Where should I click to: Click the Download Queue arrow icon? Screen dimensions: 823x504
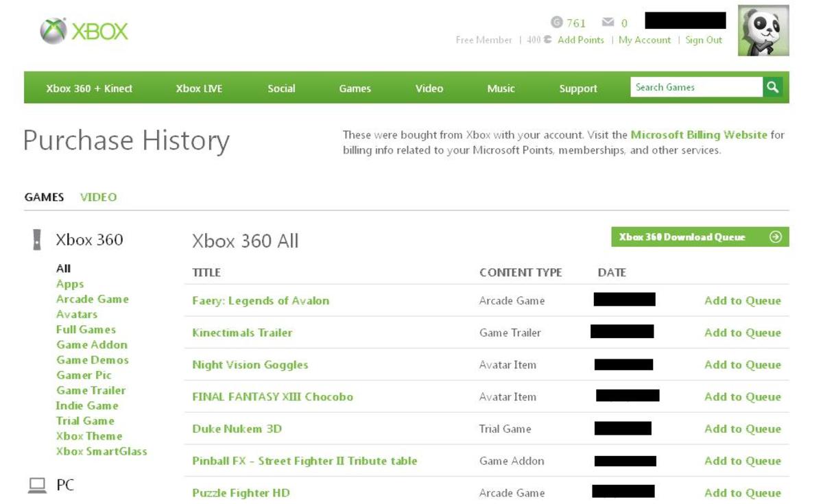point(776,237)
